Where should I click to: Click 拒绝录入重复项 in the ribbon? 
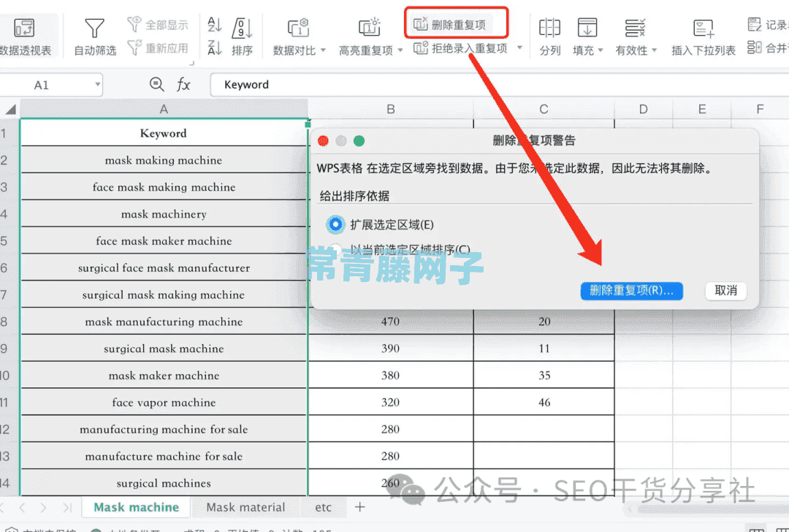click(x=460, y=47)
